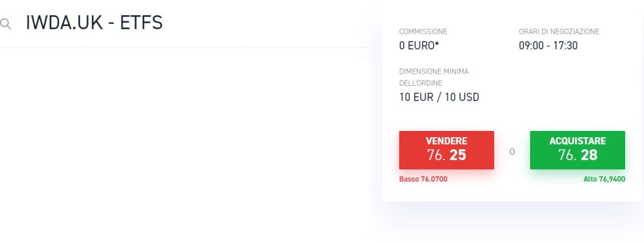Screen dimensions: 644x243
Task: Click the 10 EUR / 10 USD value
Action: tap(439, 97)
